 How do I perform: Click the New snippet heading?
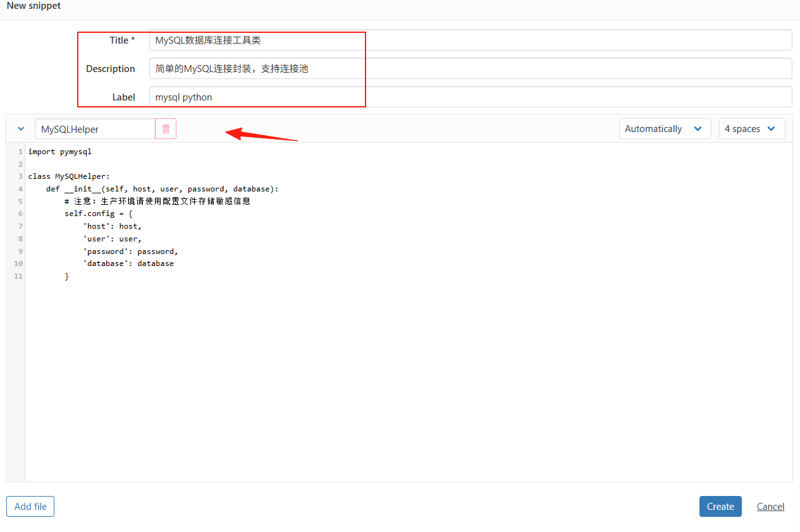(34, 6)
